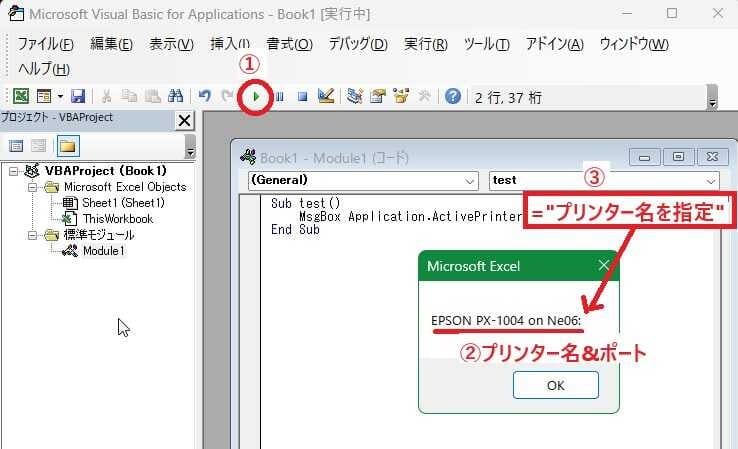Click the Save floppy disk icon

78,96
